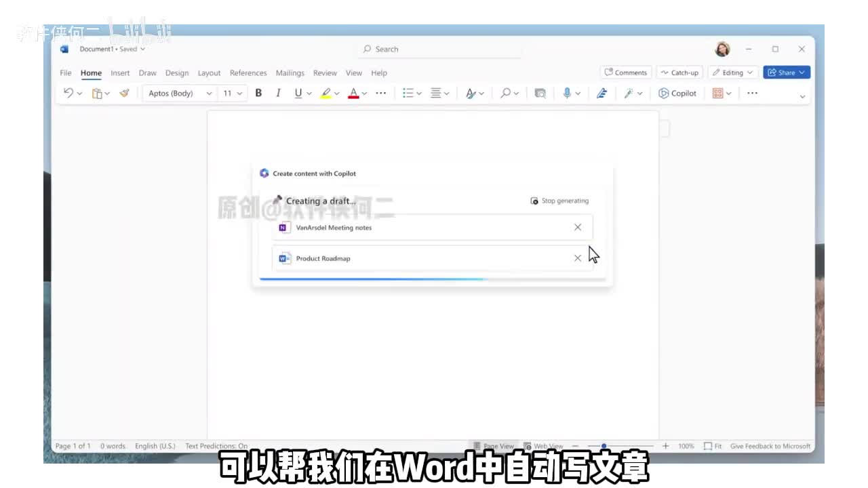Switch to Web View
Viewport: 868px width, 488px height.
543,446
